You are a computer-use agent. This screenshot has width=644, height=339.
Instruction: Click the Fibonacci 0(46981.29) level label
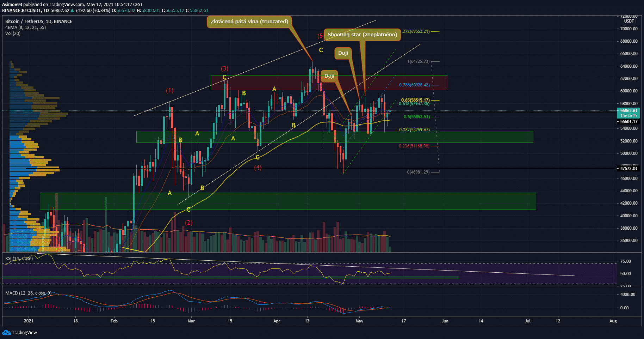[418, 172]
